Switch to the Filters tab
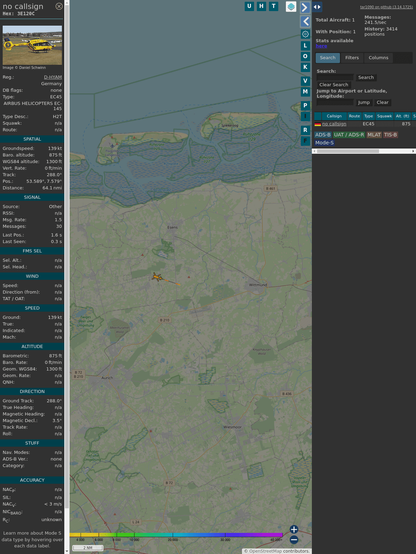The width and height of the screenshot is (416, 554). pos(352,58)
